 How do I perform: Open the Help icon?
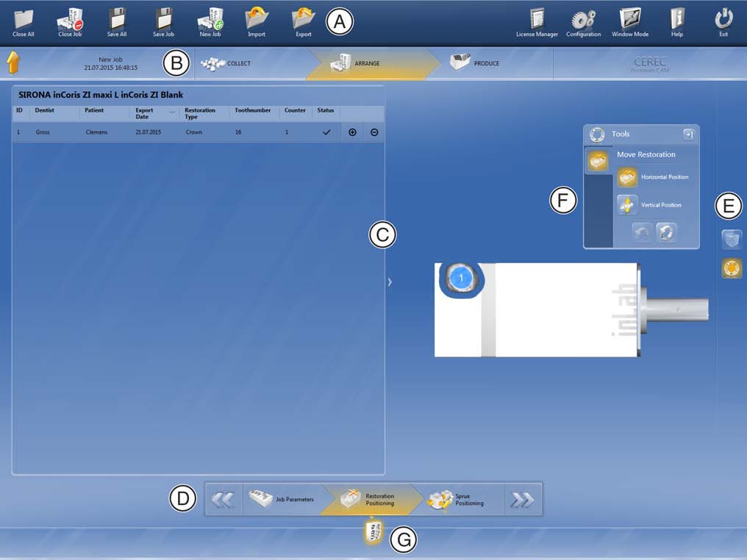[677, 22]
